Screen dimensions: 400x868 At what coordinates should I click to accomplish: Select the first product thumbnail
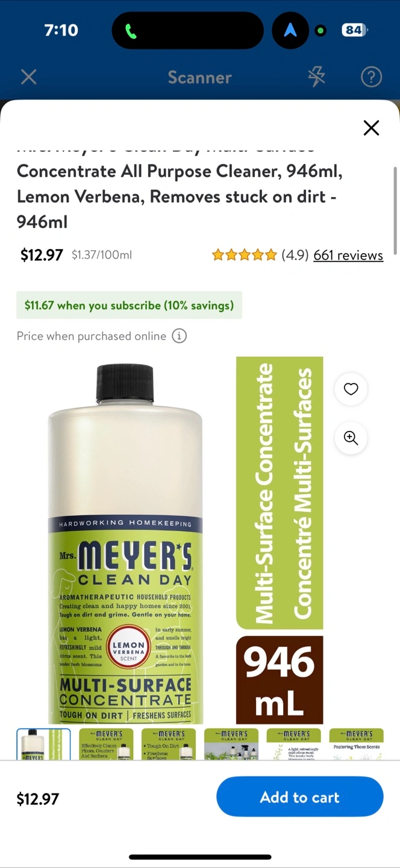(x=43, y=744)
